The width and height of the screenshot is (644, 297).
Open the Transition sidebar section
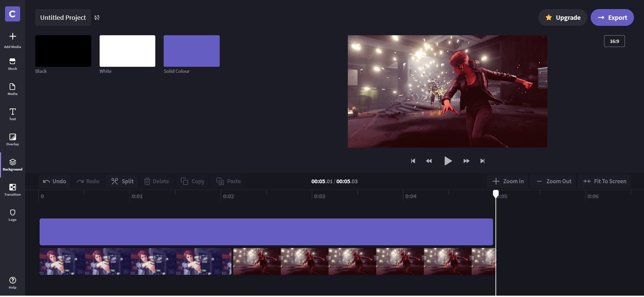pos(12,190)
